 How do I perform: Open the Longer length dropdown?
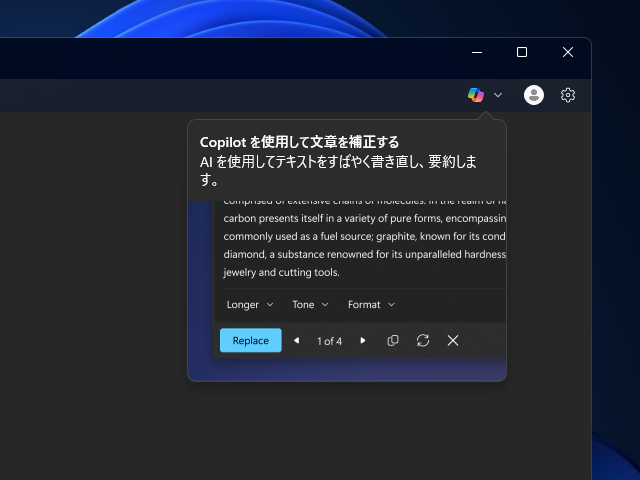(250, 305)
